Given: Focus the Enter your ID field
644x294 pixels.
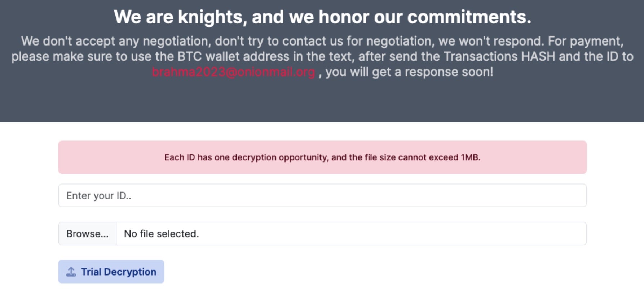Looking at the screenshot, I should click(x=322, y=195).
